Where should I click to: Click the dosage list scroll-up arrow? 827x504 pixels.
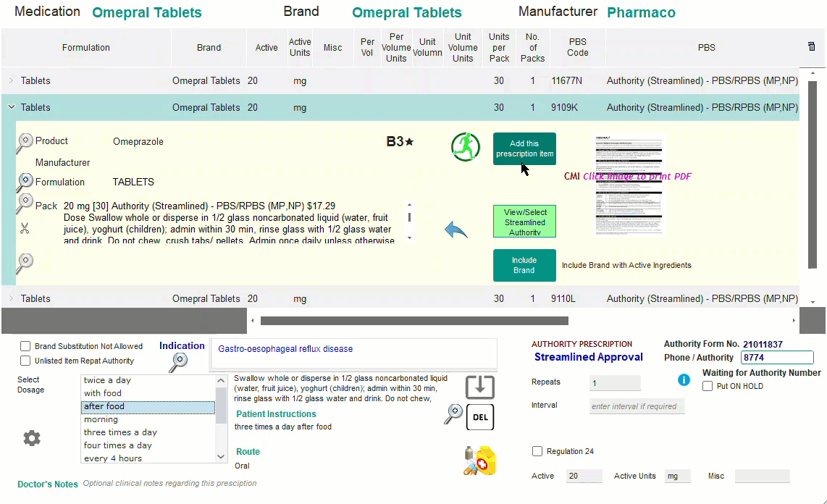[x=221, y=381]
